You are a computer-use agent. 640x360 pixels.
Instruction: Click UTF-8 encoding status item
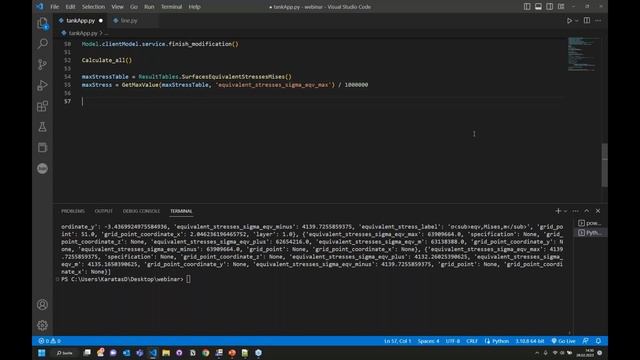coord(453,341)
